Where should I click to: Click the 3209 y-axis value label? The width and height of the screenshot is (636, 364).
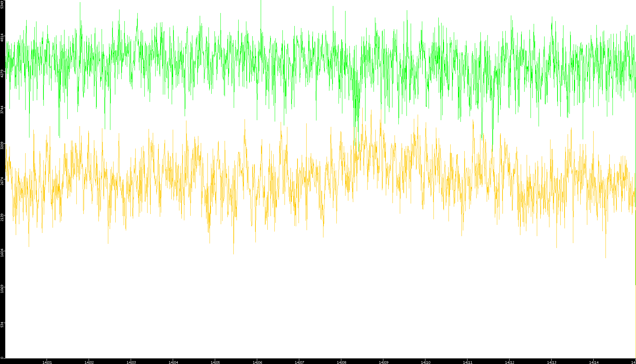(2, 145)
